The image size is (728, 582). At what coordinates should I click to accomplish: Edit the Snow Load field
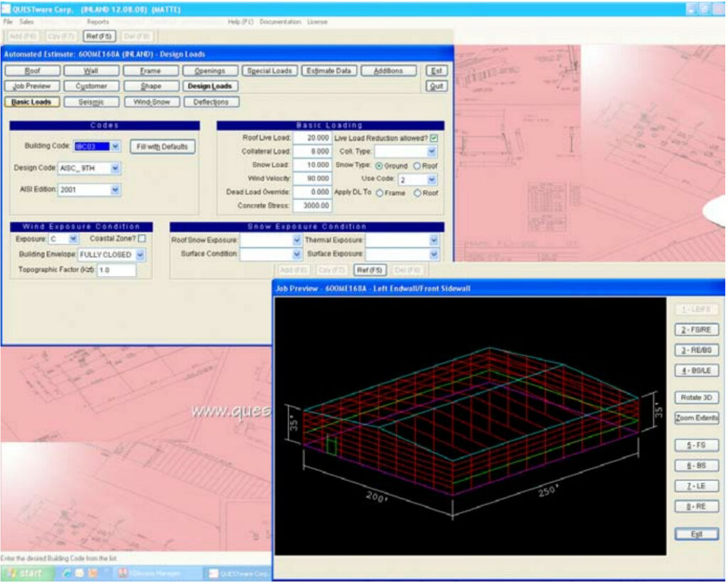[x=312, y=165]
